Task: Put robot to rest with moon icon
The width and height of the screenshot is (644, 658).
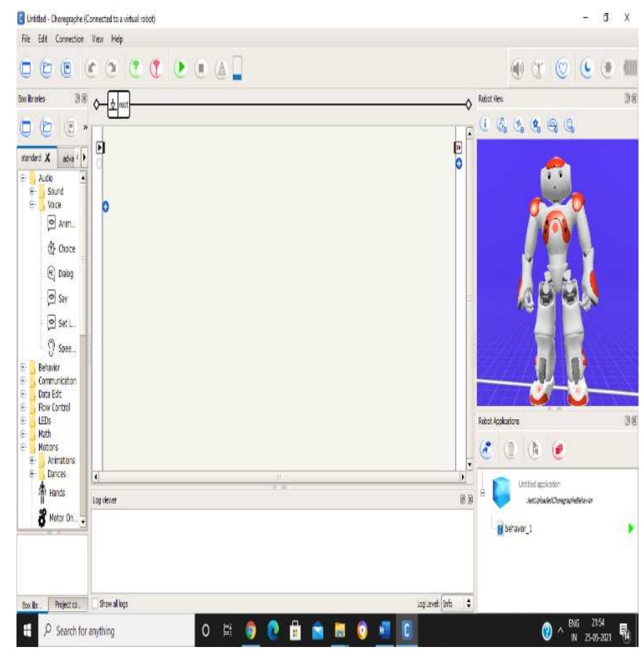Action: (x=587, y=68)
